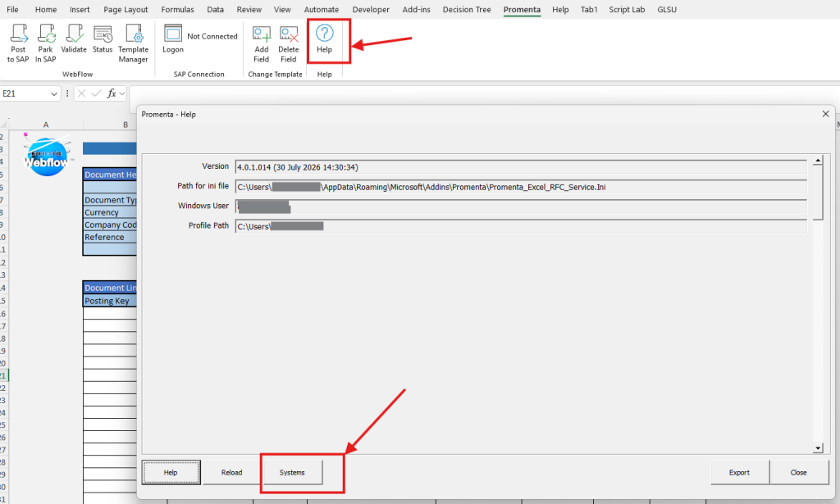Click the Export button
Screen dimensions: 840x504
point(739,472)
